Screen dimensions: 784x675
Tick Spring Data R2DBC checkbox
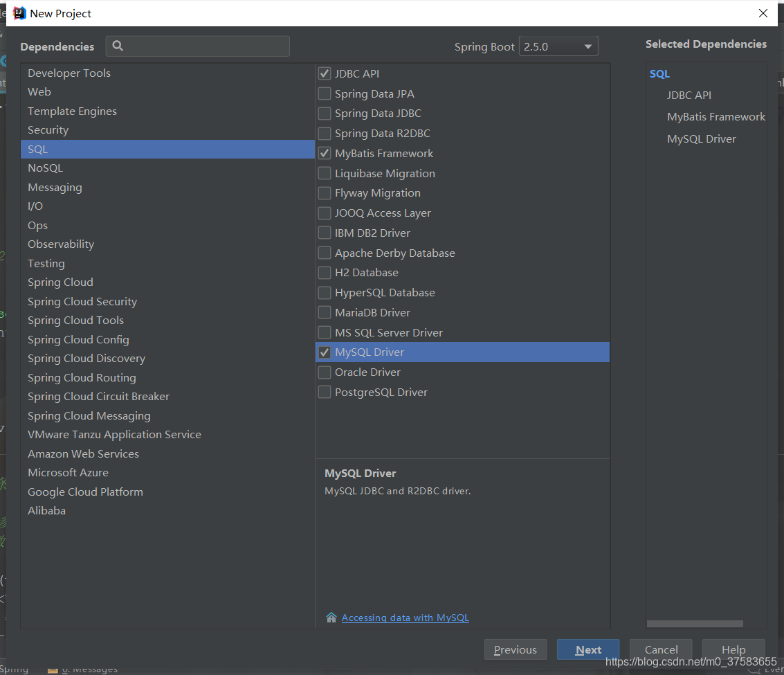325,134
